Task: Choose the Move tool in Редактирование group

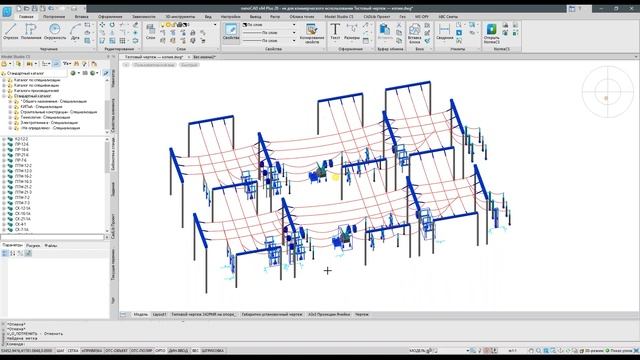Action: tap(102, 25)
